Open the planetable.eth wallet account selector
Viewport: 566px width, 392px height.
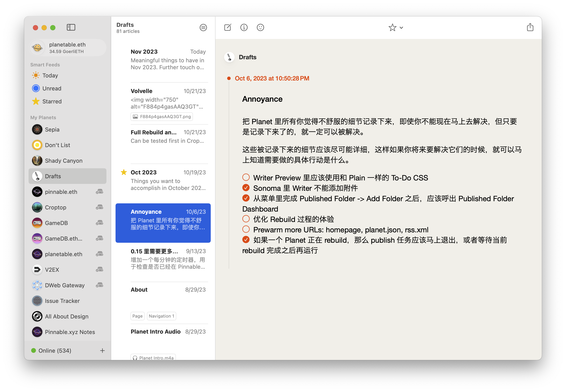pos(68,48)
